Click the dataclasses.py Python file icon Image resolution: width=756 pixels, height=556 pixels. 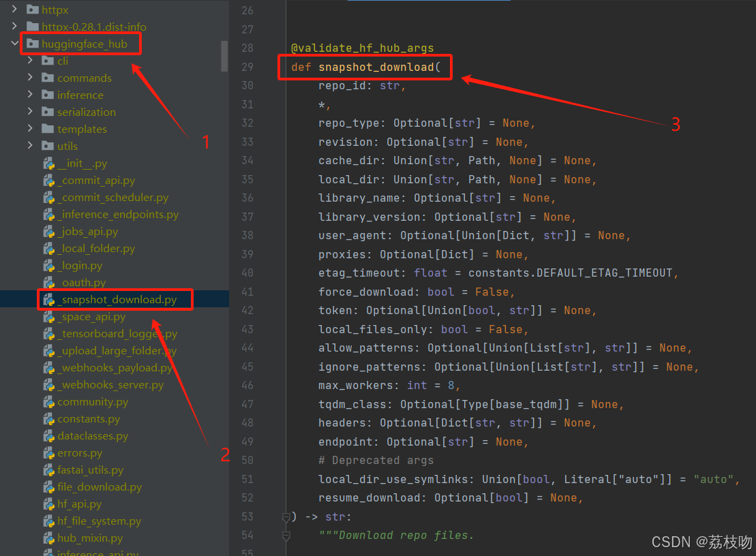48,436
